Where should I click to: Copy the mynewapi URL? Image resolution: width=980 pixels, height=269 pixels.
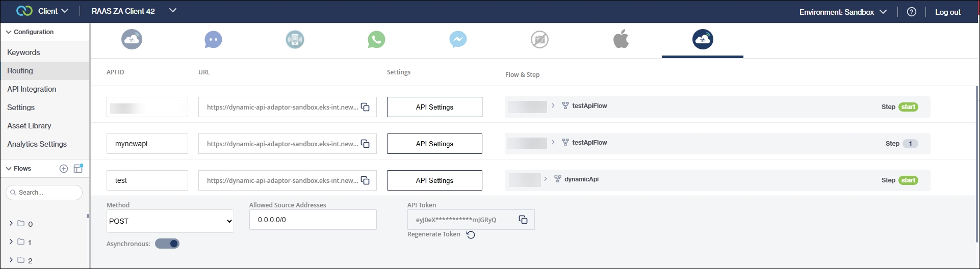tap(365, 144)
